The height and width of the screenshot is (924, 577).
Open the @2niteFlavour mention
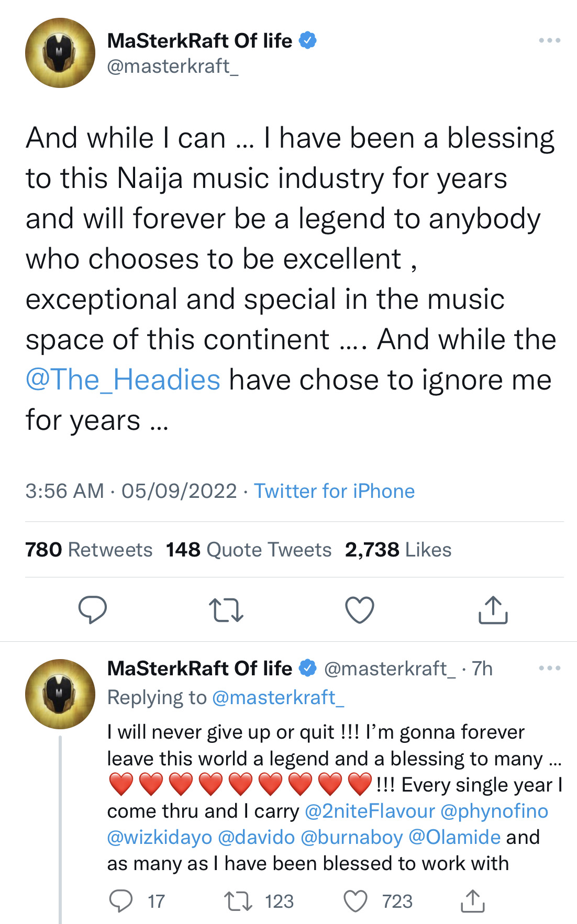click(x=370, y=811)
